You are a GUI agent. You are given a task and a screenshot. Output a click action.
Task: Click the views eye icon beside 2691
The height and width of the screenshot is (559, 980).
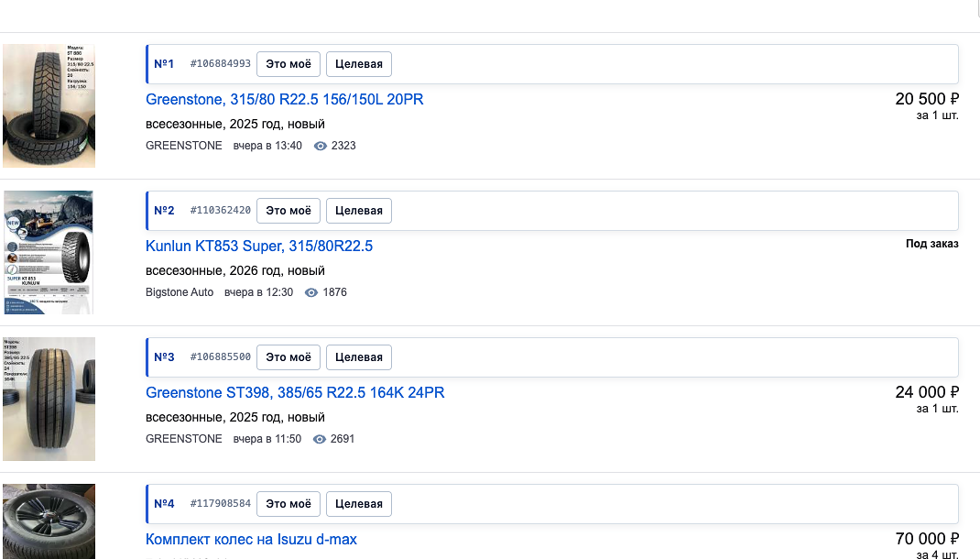tap(320, 439)
